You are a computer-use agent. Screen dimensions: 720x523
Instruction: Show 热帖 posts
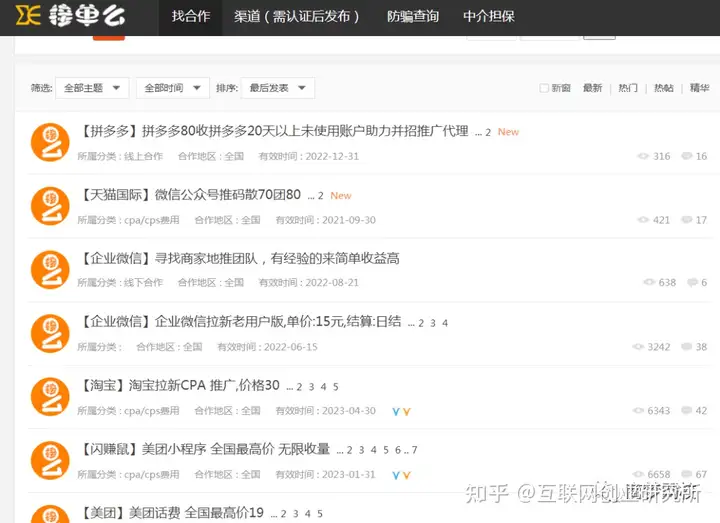pos(664,88)
